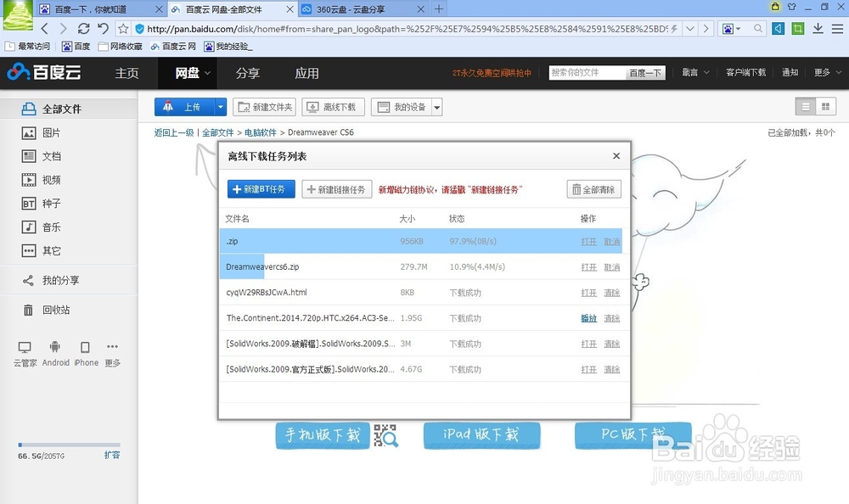Open the 网盘 nav tab
Screen dimensions: 849x504
(x=188, y=73)
